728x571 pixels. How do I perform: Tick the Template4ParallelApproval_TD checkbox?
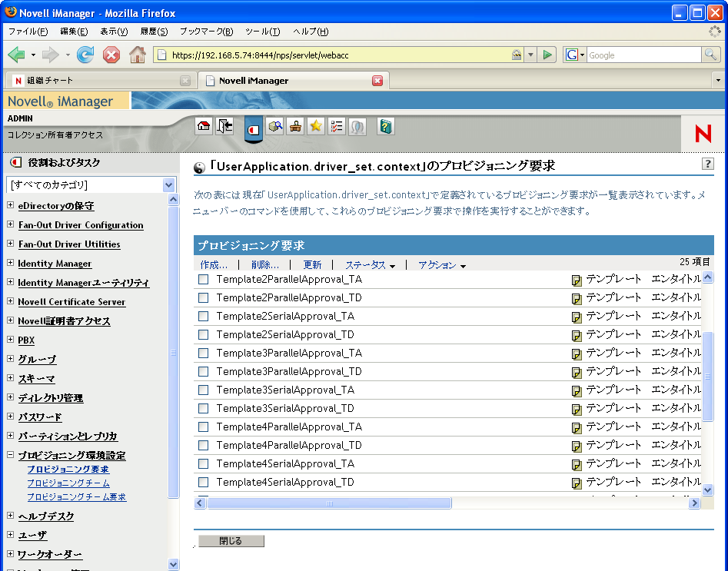tap(204, 446)
